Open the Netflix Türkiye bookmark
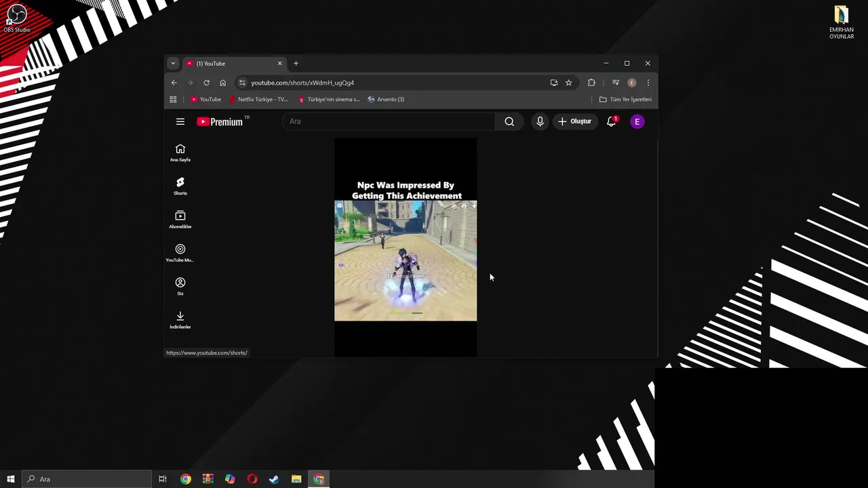868x488 pixels. (x=258, y=100)
